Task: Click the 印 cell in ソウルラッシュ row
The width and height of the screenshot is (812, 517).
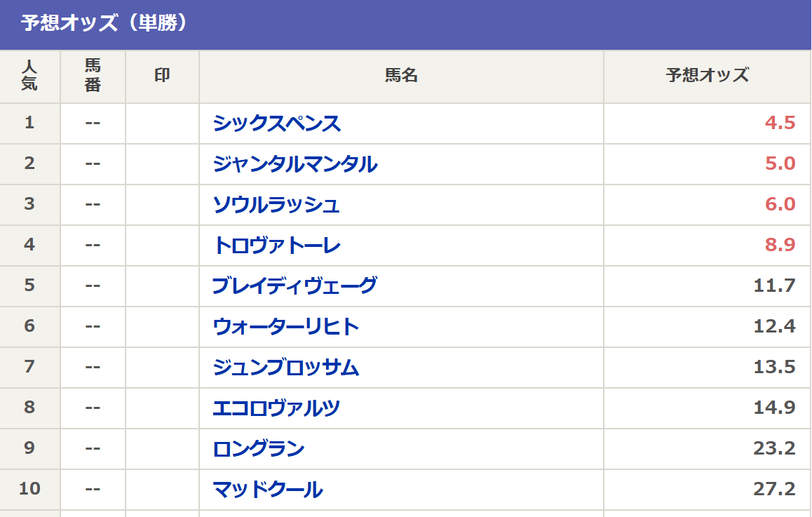Action: pos(162,205)
